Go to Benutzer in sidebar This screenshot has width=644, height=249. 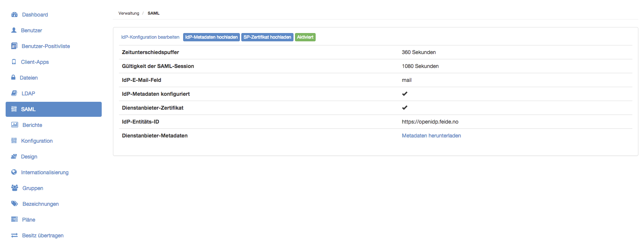pos(32,30)
